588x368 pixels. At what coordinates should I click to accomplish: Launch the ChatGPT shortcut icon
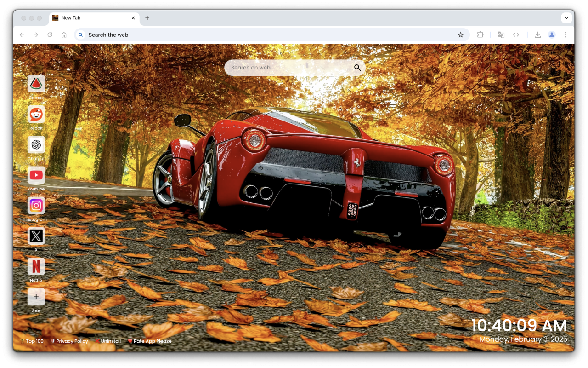(x=36, y=145)
